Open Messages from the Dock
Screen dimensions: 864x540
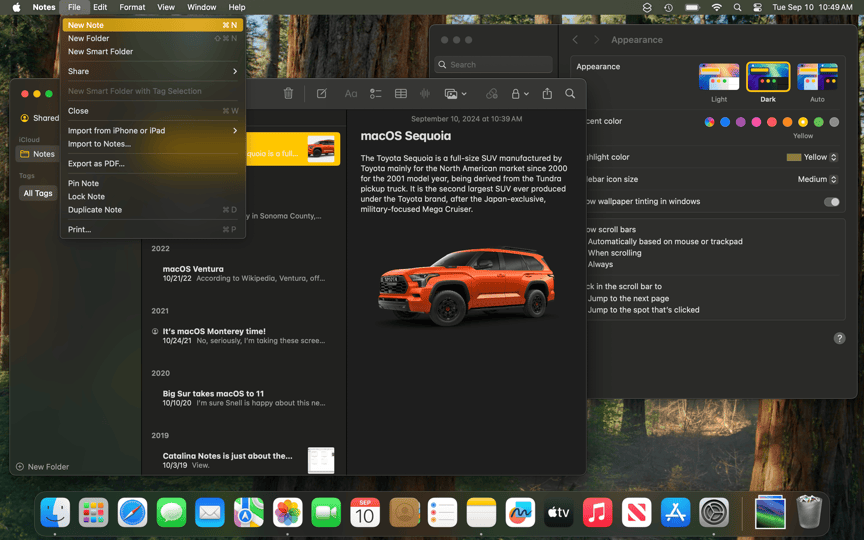[171, 512]
